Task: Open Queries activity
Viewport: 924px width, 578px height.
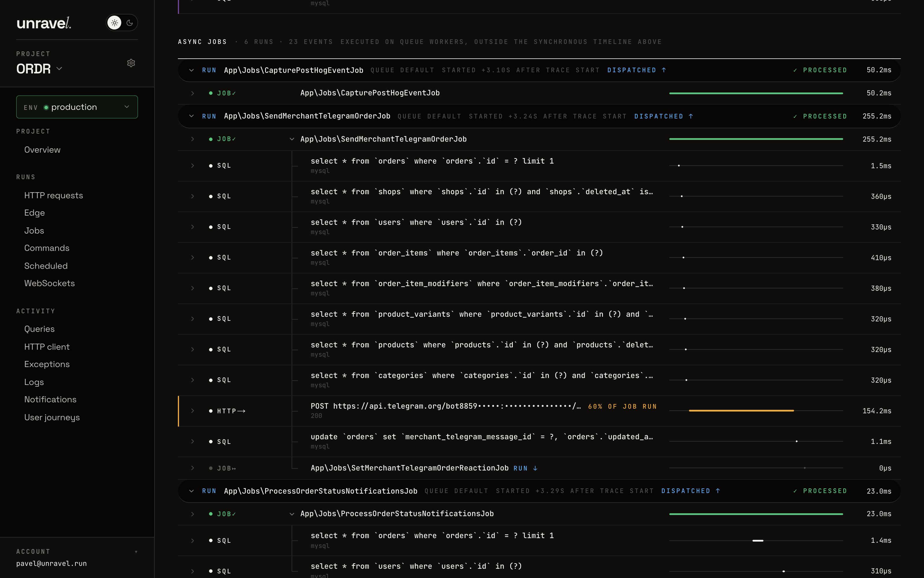Action: coord(39,329)
